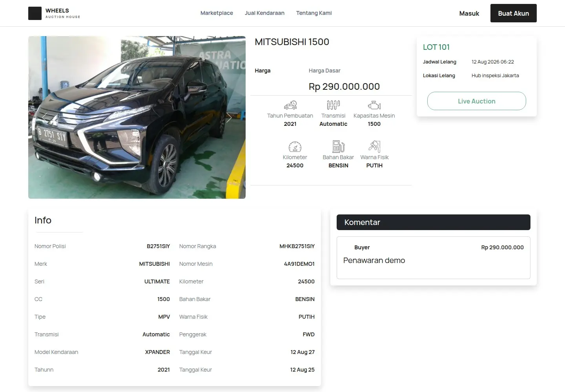
Task: Open the Marketplace menu item
Action: pyautogui.click(x=217, y=13)
